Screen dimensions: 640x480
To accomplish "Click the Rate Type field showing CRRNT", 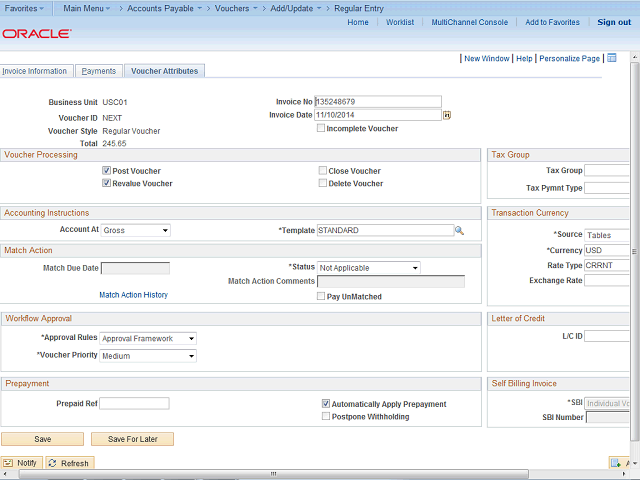I will pos(607,265).
